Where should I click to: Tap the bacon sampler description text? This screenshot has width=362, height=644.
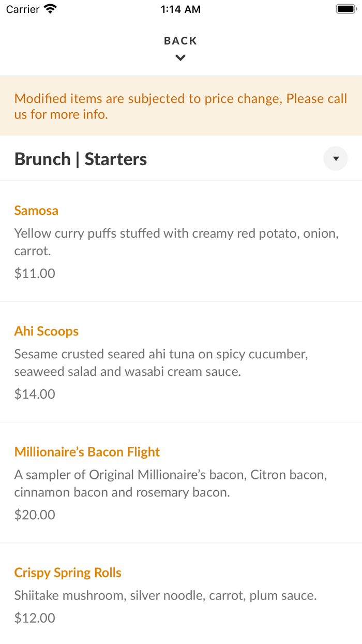tap(171, 483)
